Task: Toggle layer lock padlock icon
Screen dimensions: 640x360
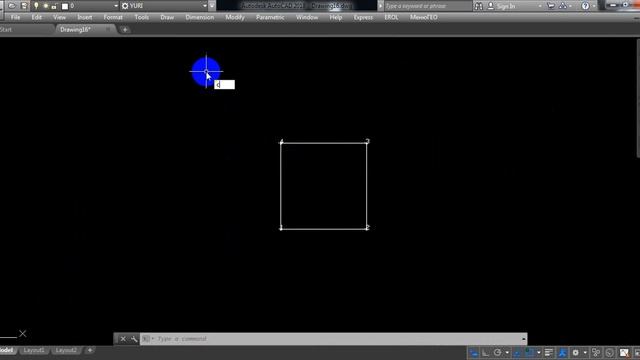Action: [x=54, y=6]
